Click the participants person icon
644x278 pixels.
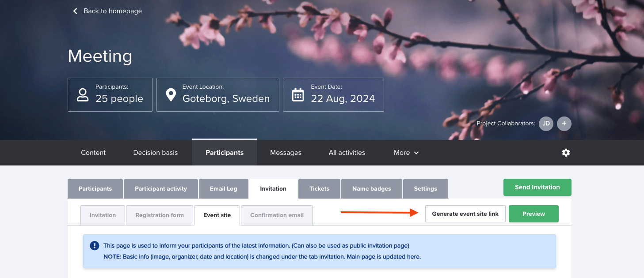pyautogui.click(x=83, y=95)
